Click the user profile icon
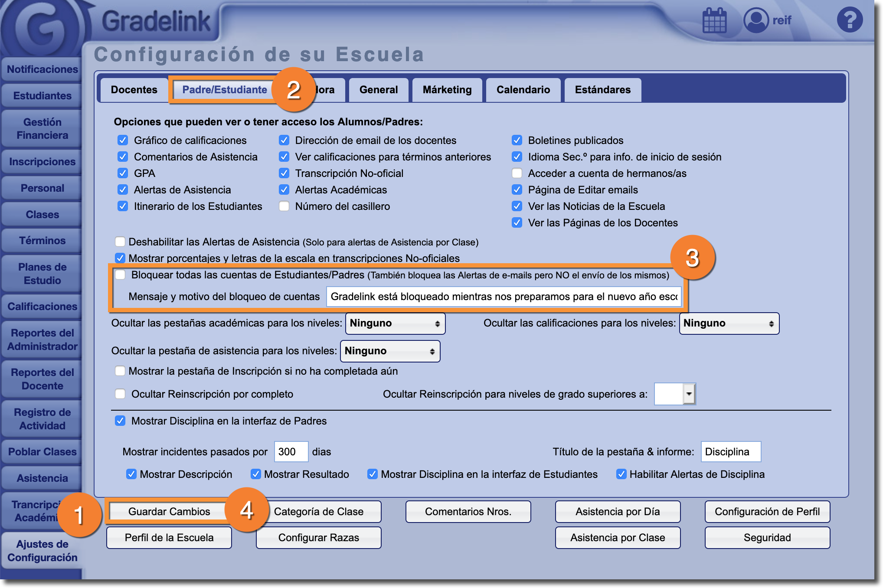Screen dimensions: 883x588 [x=756, y=20]
